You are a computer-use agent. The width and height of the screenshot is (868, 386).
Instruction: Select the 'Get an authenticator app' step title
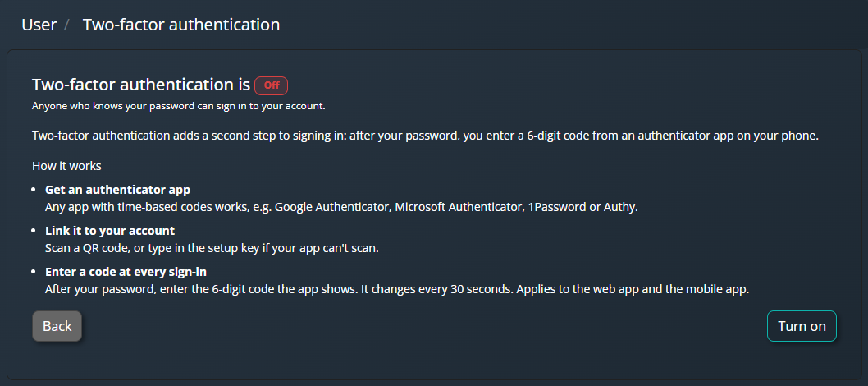click(x=118, y=190)
